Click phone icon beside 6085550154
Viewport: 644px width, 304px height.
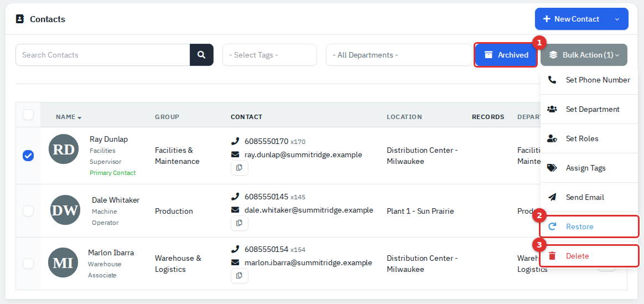coord(235,249)
